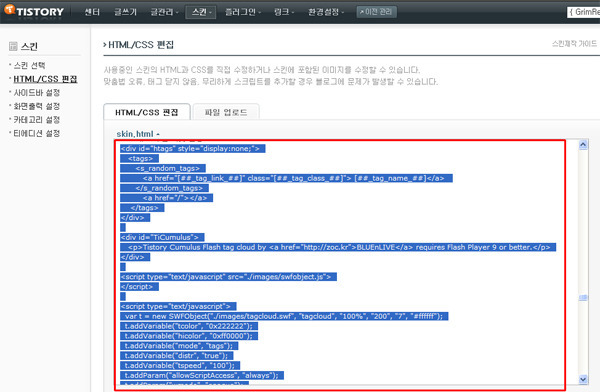Open 티에디션 설정 in sidebar
Image resolution: width=600 pixels, height=392 pixels.
(37, 133)
